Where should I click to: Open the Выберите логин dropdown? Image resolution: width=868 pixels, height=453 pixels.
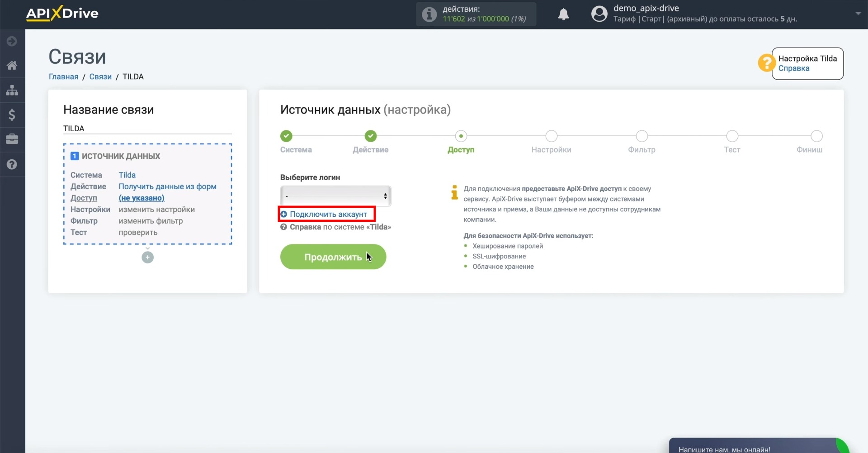(335, 196)
